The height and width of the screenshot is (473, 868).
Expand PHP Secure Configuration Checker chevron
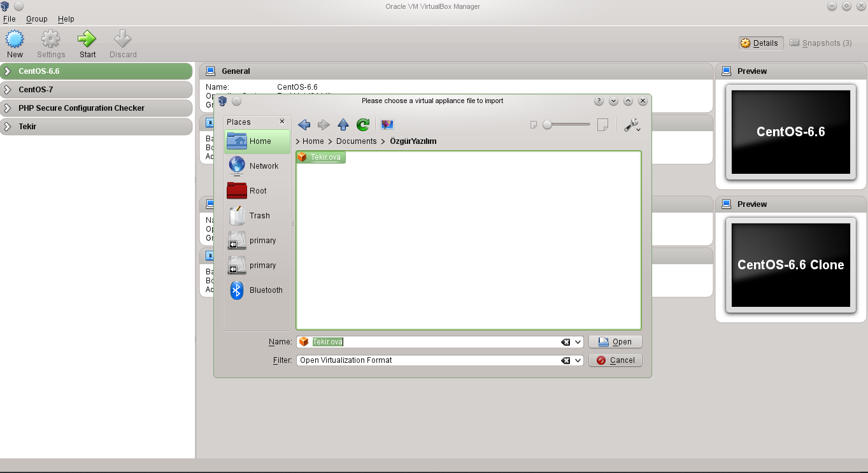click(x=8, y=108)
